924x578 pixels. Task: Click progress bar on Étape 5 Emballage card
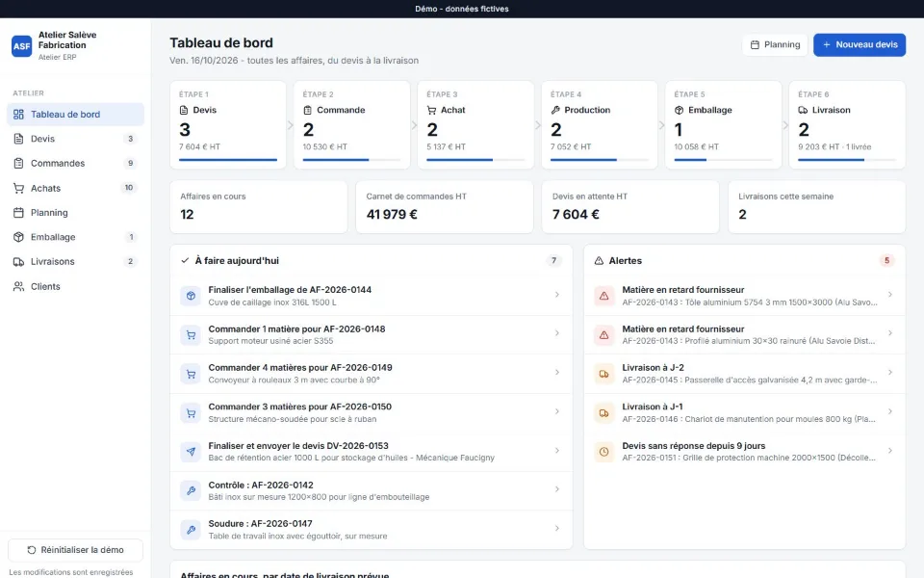tap(723, 160)
